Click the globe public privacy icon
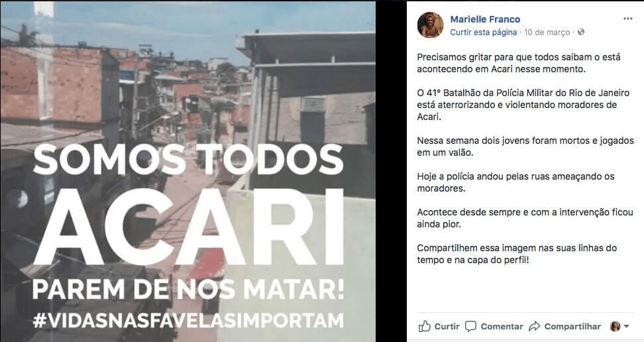 click(581, 32)
